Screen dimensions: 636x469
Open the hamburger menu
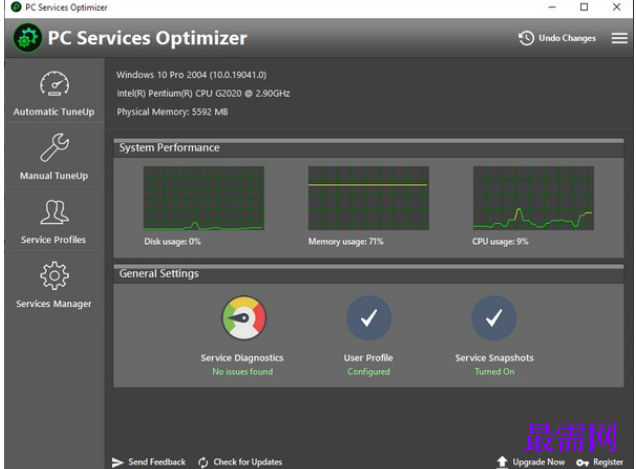click(x=619, y=38)
